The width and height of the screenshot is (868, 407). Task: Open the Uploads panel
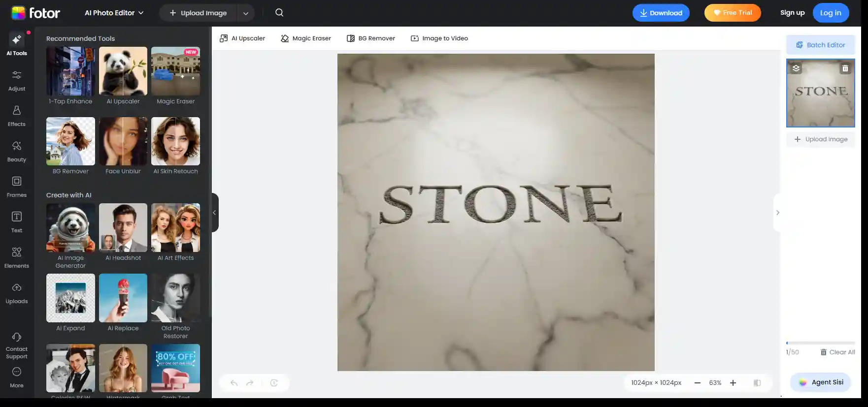pyautogui.click(x=17, y=293)
